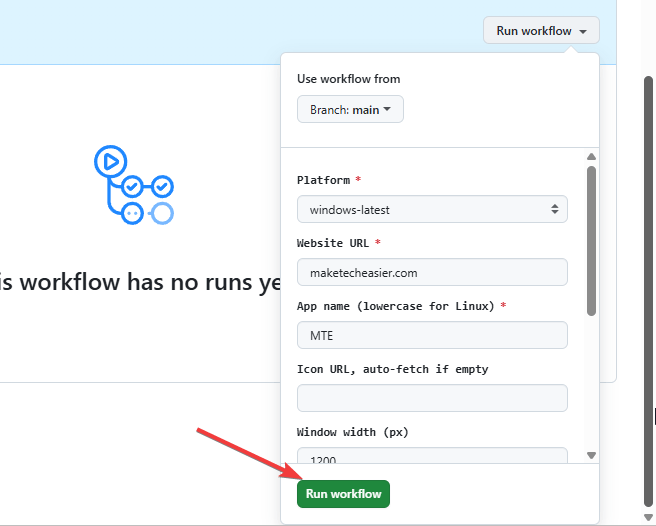Focus the App name text field
The height and width of the screenshot is (526, 656).
(432, 335)
